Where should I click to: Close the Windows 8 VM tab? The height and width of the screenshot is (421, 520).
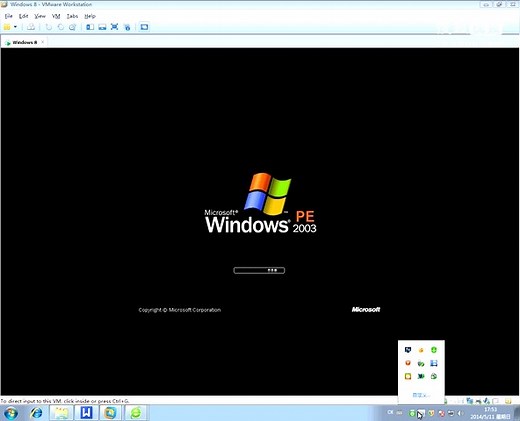coord(43,42)
